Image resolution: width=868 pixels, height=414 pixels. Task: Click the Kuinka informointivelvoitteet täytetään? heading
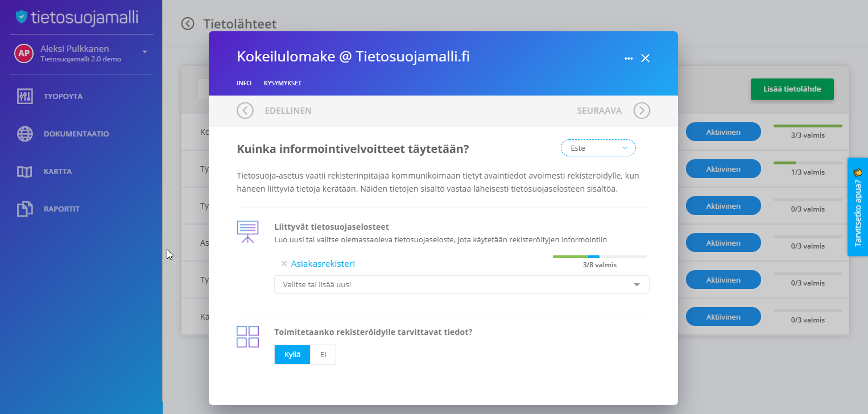[353, 149]
